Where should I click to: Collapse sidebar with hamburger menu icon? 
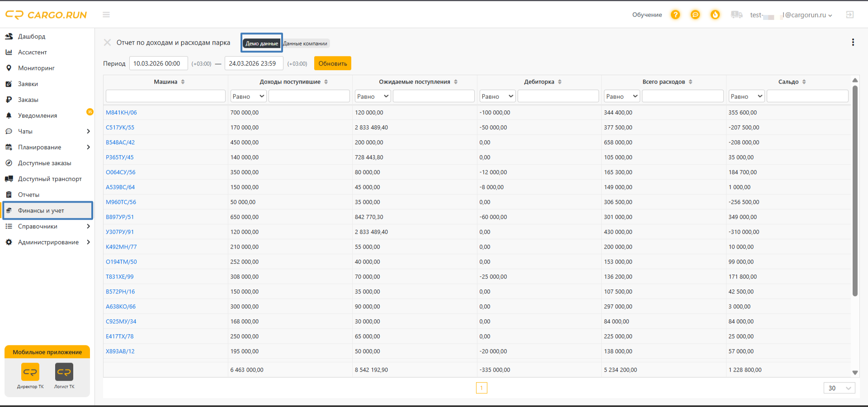pos(106,15)
